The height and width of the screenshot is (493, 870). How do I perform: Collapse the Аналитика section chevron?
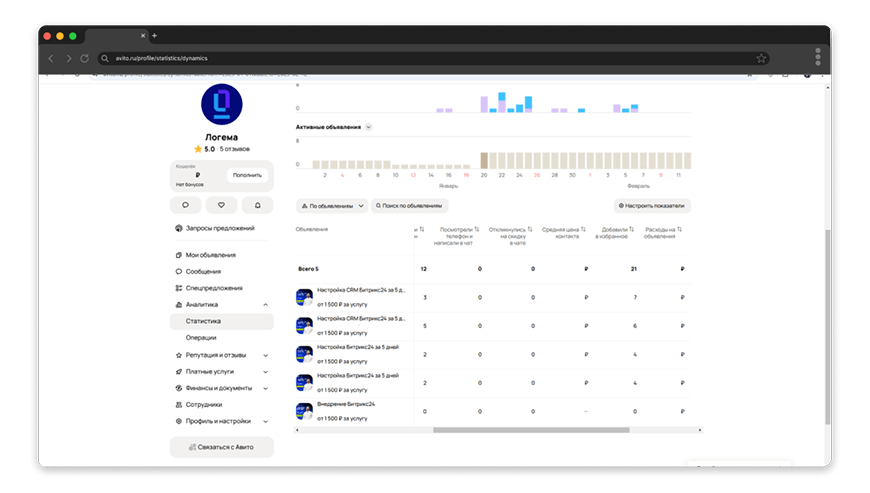(x=265, y=304)
